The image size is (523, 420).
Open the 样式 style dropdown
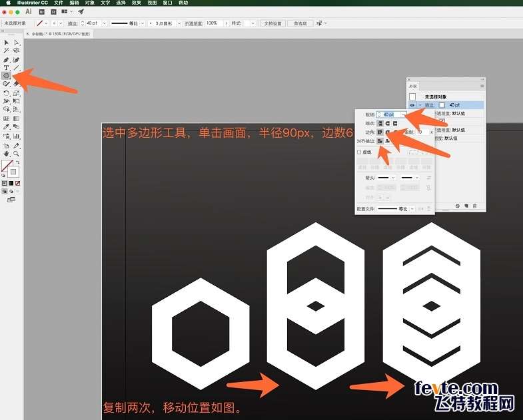click(x=253, y=23)
